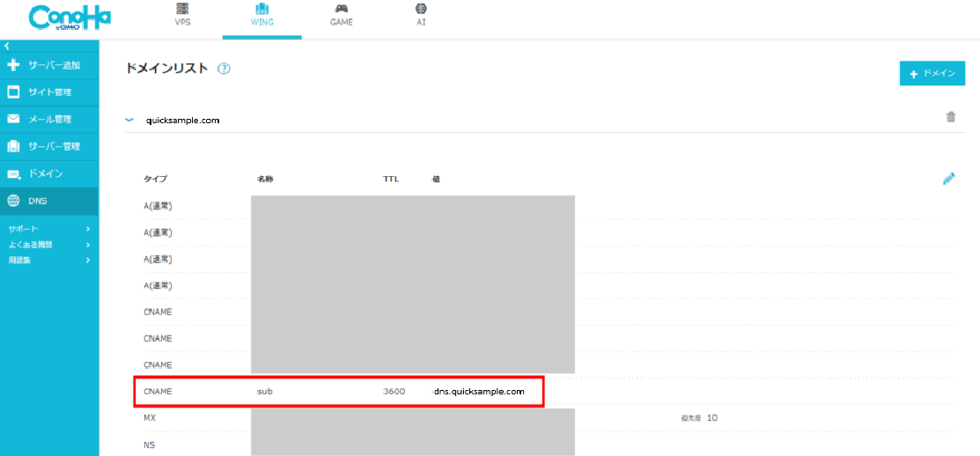This screenshot has height=456, width=980.
Task: Expand the 用語集 sidebar menu
Action: [x=49, y=260]
